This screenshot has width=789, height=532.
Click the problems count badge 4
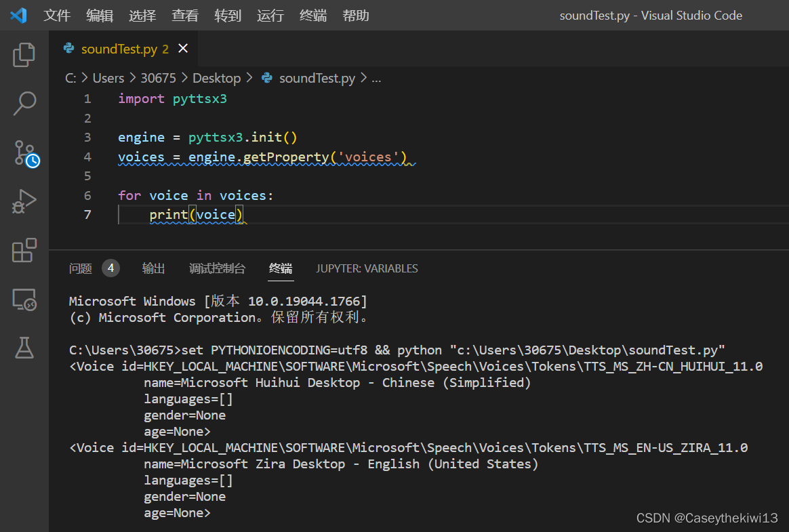pos(110,268)
